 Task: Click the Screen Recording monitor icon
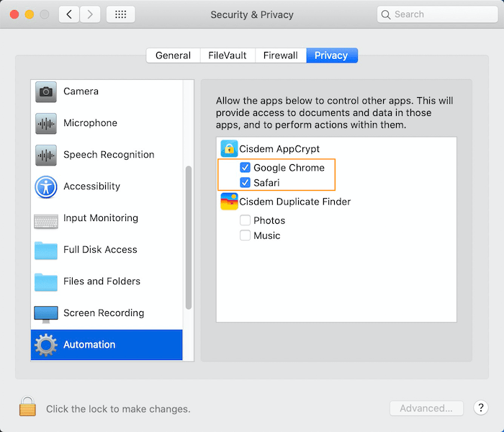pos(46,315)
